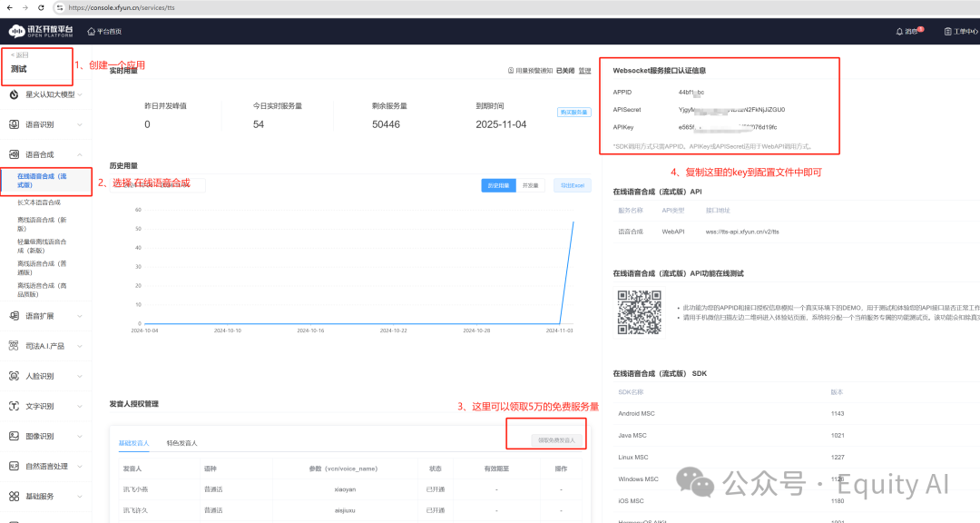Reload the page with the refresh icon
Image resolution: width=980 pixels, height=523 pixels.
pos(41,7)
